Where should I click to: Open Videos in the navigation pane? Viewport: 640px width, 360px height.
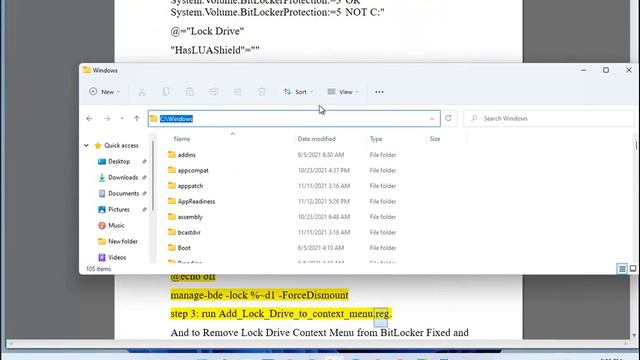(x=117, y=258)
